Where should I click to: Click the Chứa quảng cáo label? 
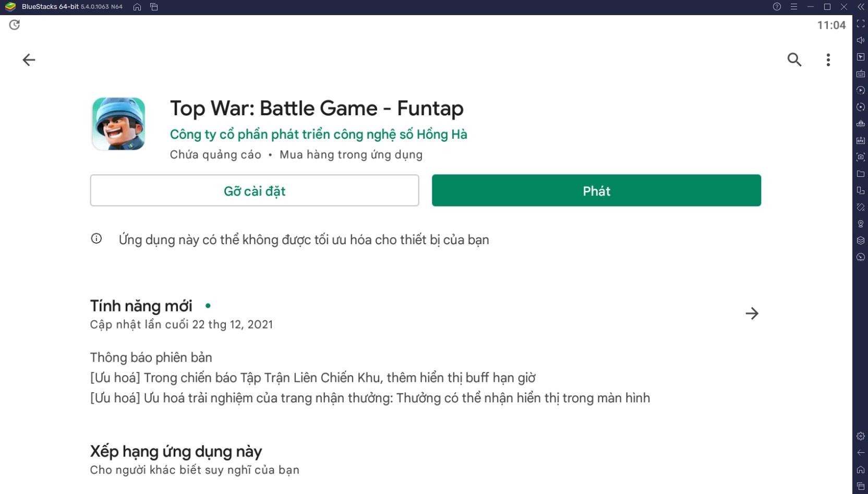pyautogui.click(x=215, y=154)
